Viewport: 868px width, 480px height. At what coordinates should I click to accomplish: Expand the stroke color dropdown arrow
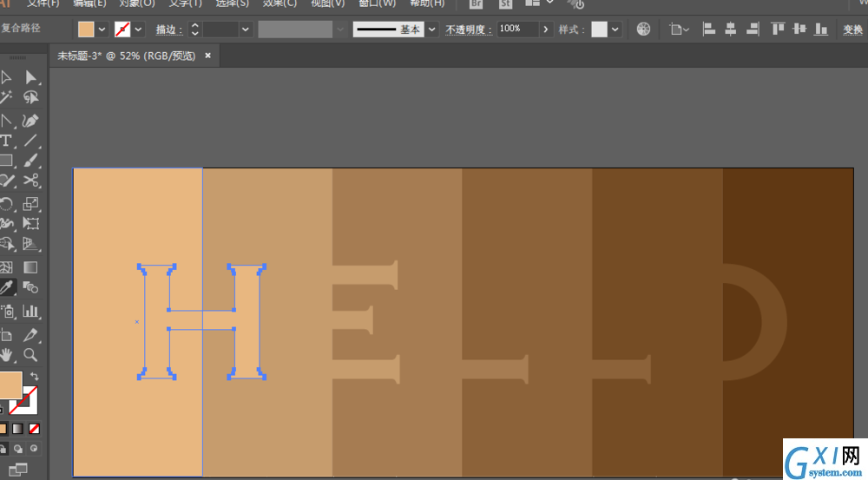point(138,30)
